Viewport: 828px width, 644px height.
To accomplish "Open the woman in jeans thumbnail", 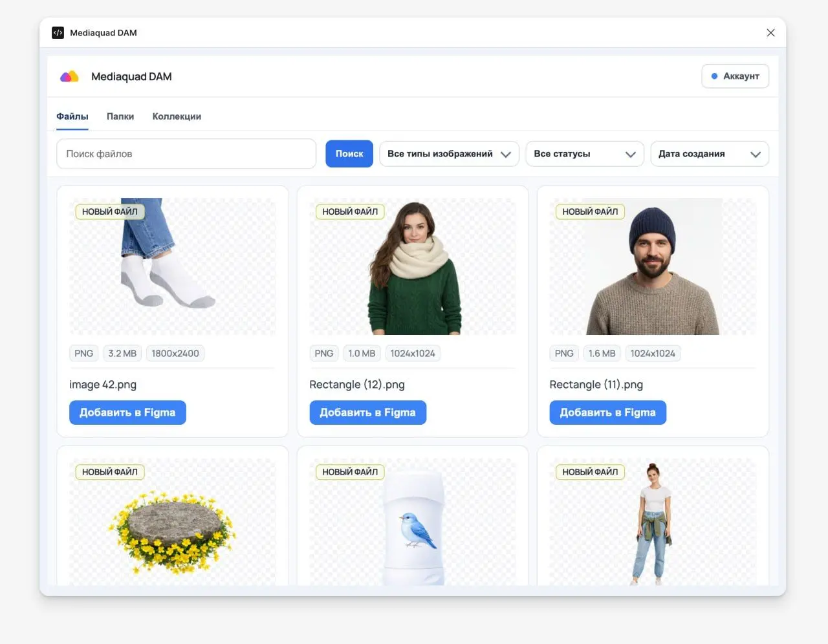I will coord(653,522).
